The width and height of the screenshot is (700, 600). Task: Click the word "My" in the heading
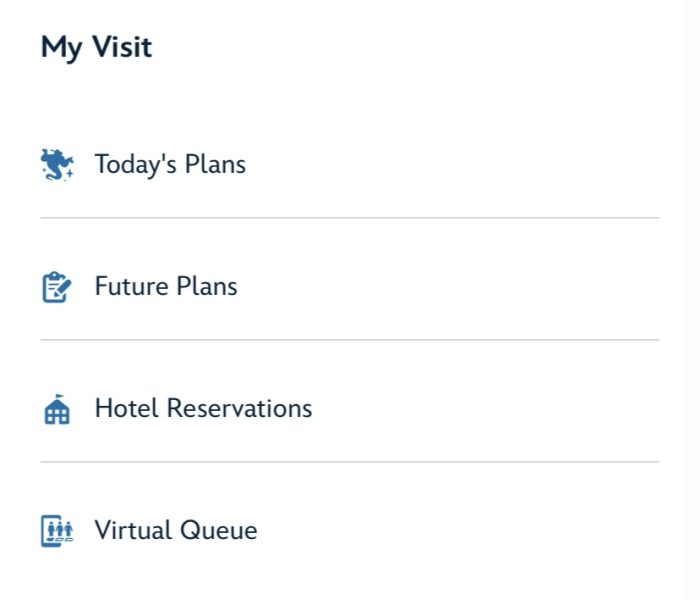(x=61, y=47)
